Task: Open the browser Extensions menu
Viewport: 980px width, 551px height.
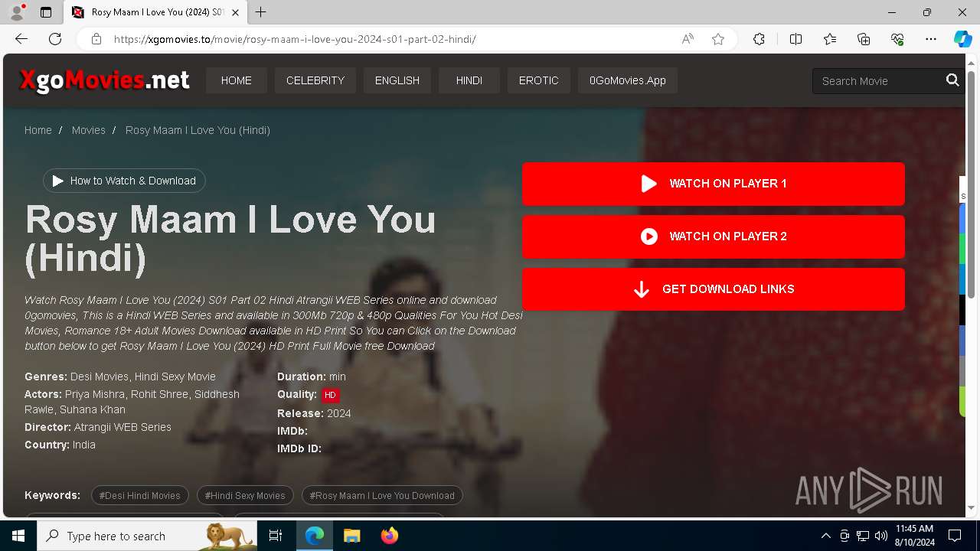Action: 759,39
